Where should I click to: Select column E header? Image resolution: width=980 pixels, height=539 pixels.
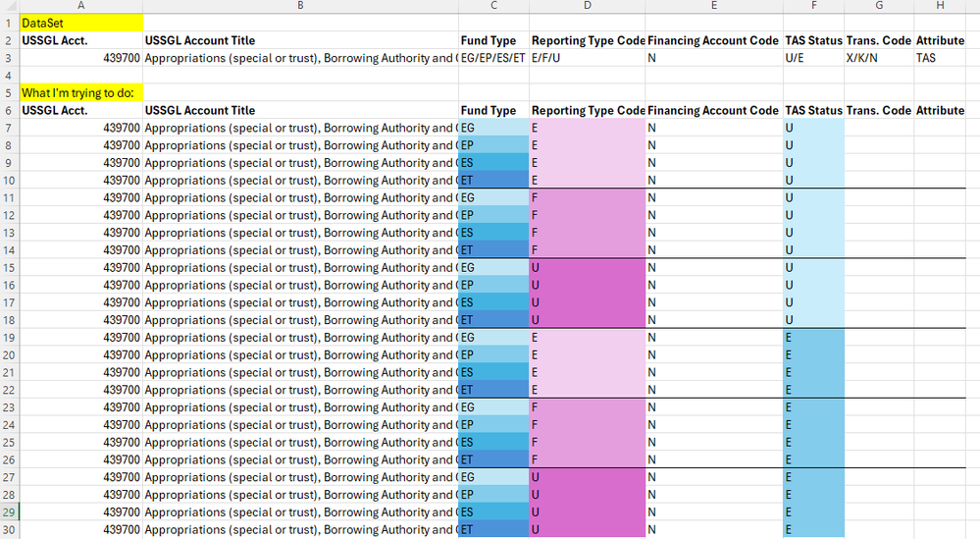[714, 6]
